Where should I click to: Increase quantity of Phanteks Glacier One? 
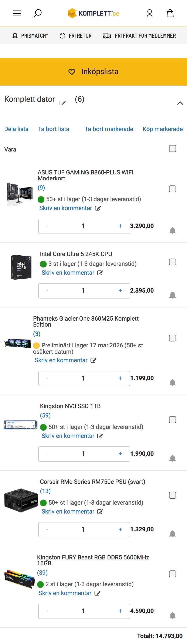(120, 378)
